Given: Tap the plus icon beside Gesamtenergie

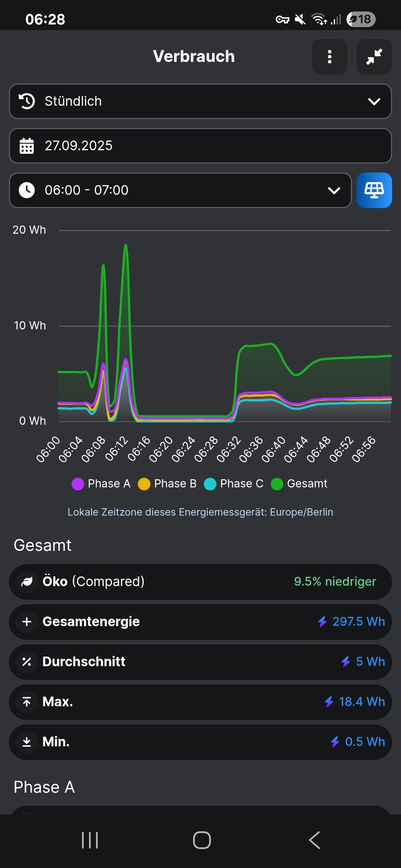Looking at the screenshot, I should tap(27, 622).
